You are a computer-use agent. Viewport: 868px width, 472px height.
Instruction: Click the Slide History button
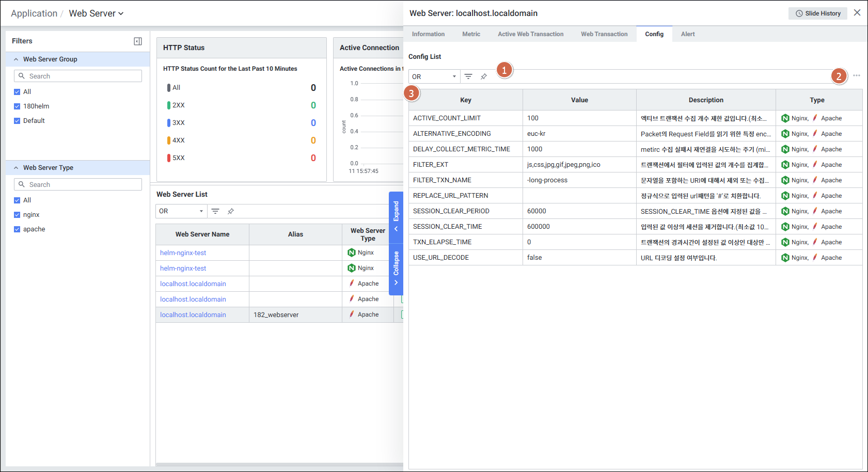(817, 13)
